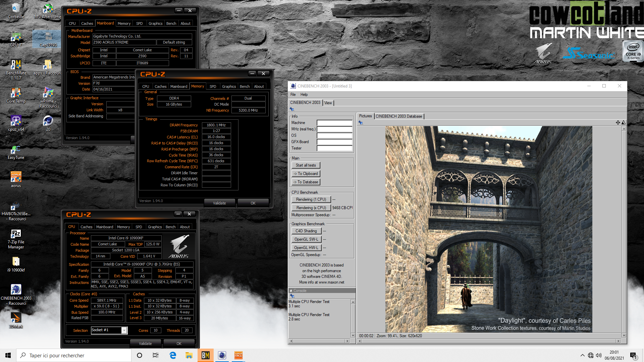This screenshot has width=644, height=362.
Task: Click the Tester input field in CINEBENCH Info
Action: [x=334, y=148]
